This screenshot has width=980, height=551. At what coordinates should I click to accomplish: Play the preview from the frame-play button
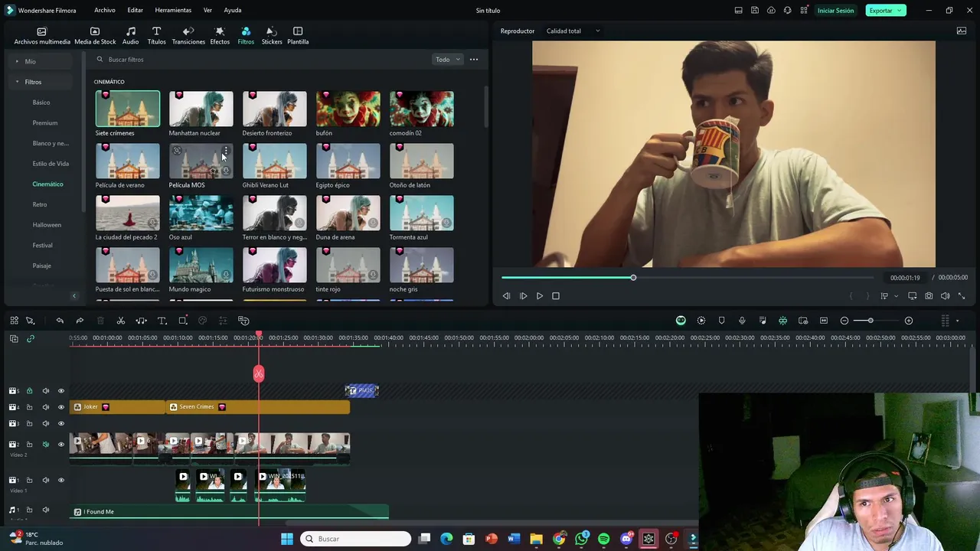click(x=523, y=296)
